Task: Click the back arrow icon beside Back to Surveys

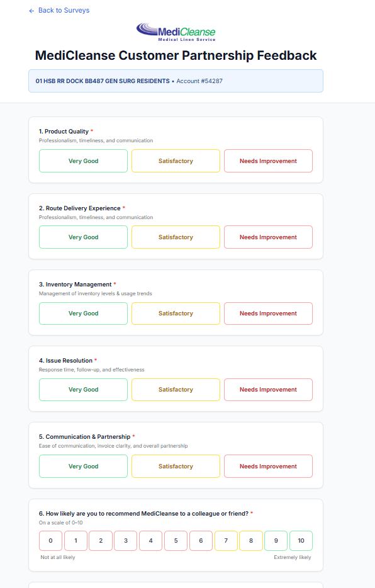Action: (31, 11)
